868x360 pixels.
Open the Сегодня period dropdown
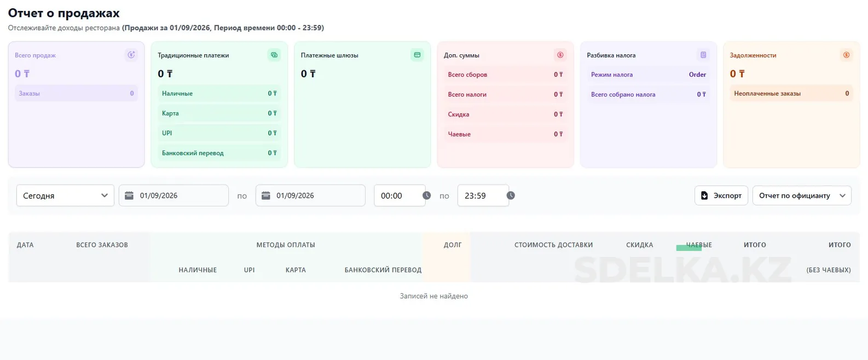pos(65,196)
